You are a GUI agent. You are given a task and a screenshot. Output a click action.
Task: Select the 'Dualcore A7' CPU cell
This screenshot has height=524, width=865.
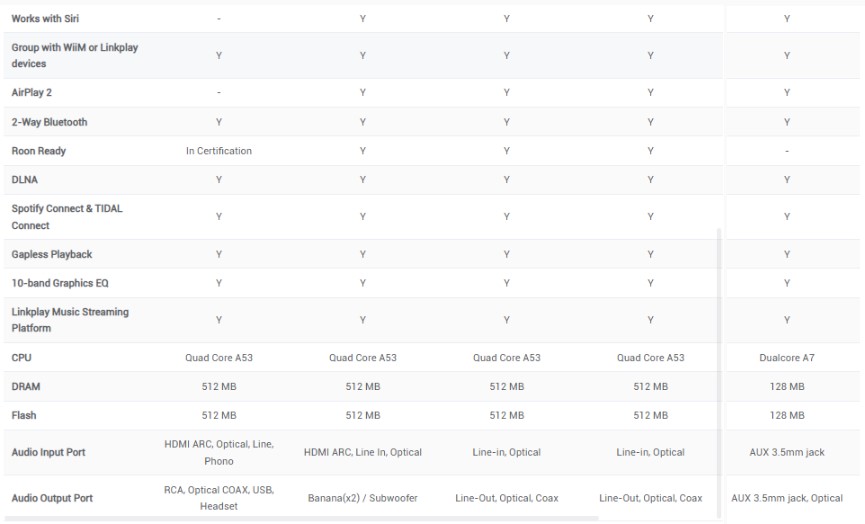tap(787, 357)
